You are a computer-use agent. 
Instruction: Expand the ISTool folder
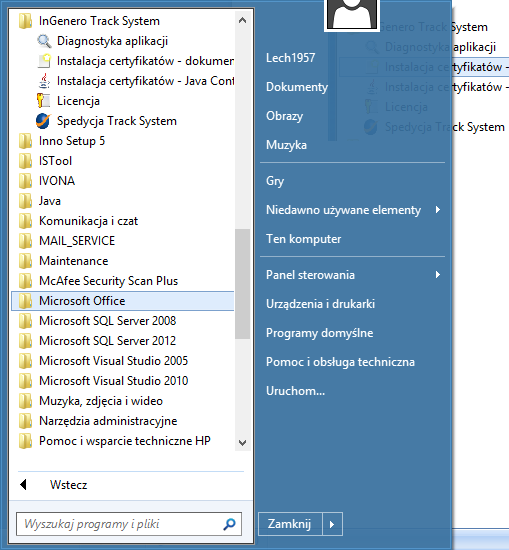point(123,161)
